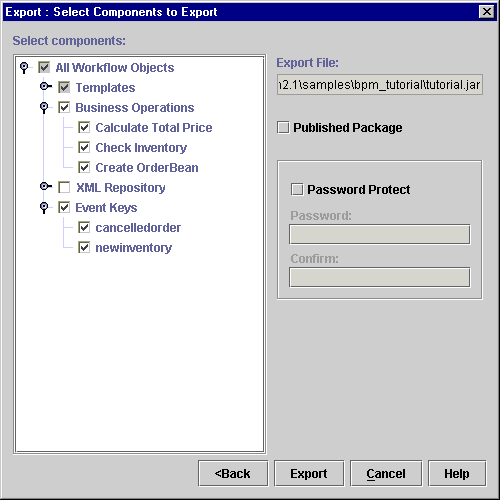Expand the XML Repository node
The image size is (500, 500).
(45, 186)
